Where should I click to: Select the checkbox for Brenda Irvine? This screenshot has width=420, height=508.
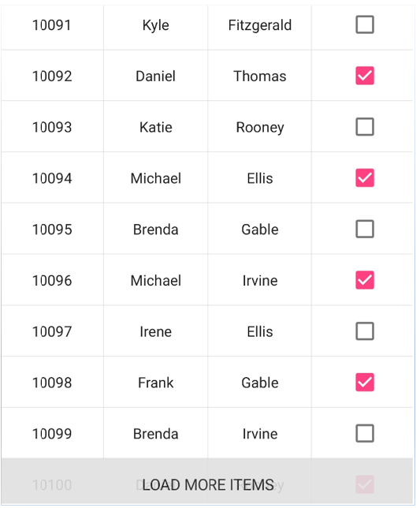coord(365,434)
